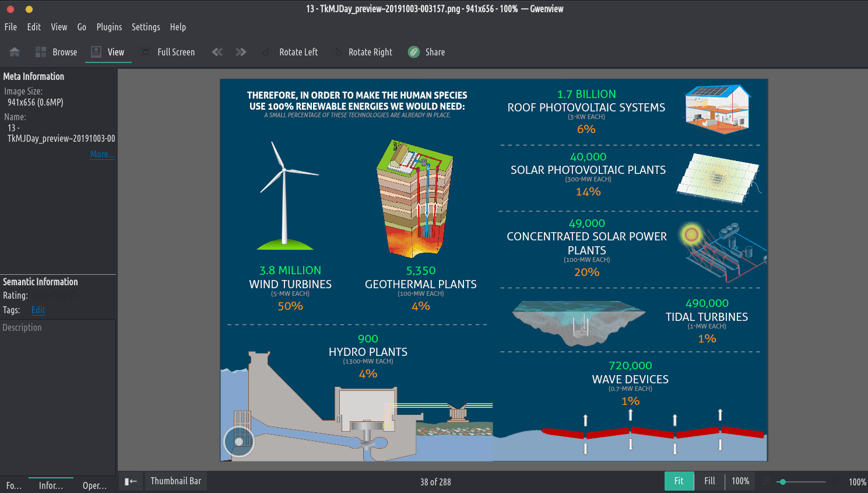This screenshot has height=493, width=868.
Task: Open the Help menu
Action: (x=178, y=27)
